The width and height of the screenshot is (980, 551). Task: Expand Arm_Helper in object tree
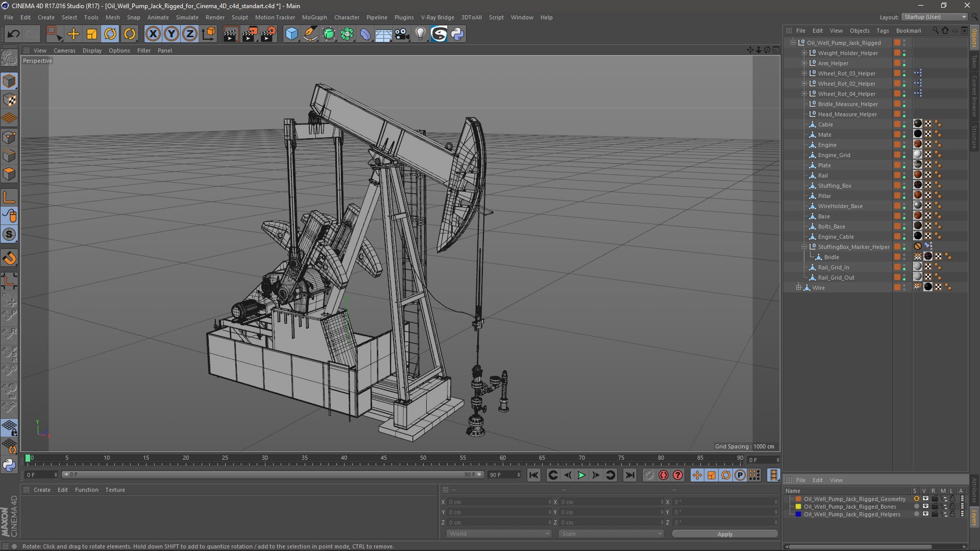(804, 63)
